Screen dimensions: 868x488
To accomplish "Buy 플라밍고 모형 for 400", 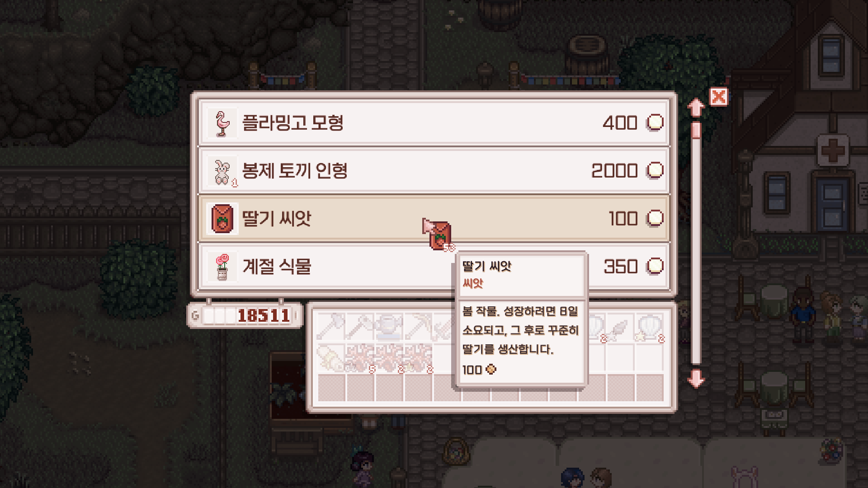I will click(x=434, y=123).
